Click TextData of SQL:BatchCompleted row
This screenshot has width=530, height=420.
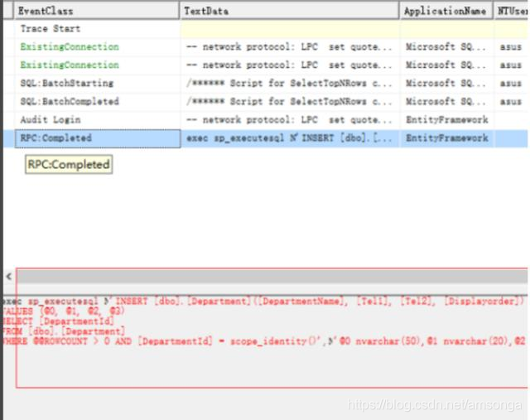(289, 101)
